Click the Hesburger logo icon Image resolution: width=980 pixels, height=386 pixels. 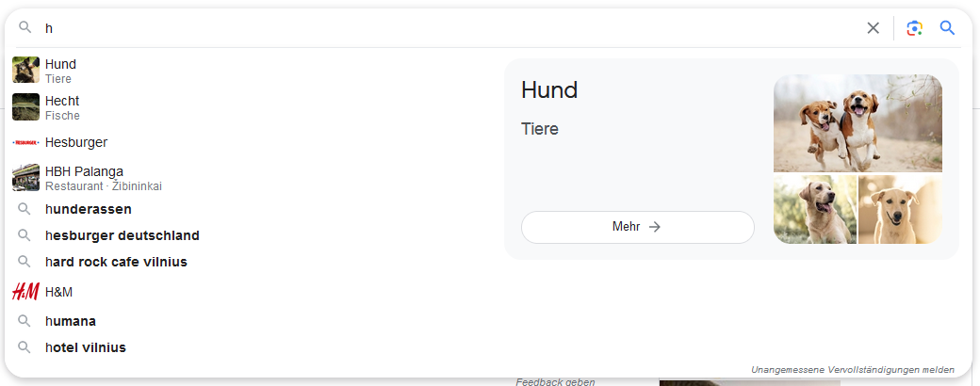[x=25, y=142]
